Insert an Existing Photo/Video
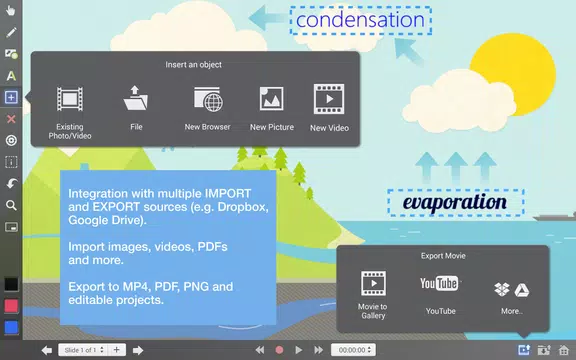 point(70,112)
